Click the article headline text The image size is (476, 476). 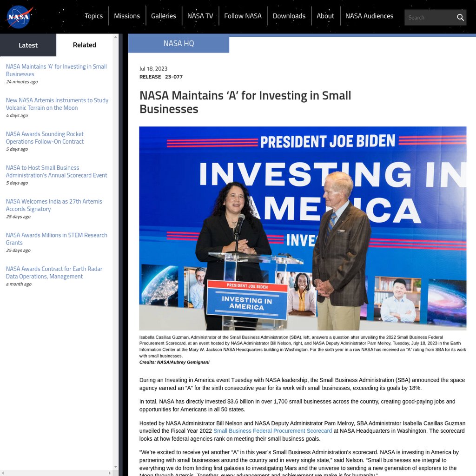[x=245, y=102]
